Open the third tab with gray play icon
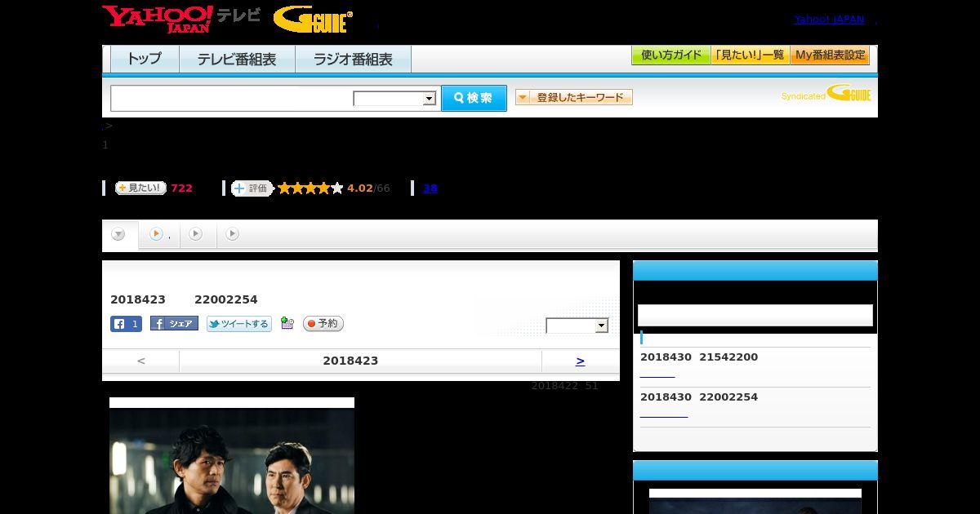 196,234
